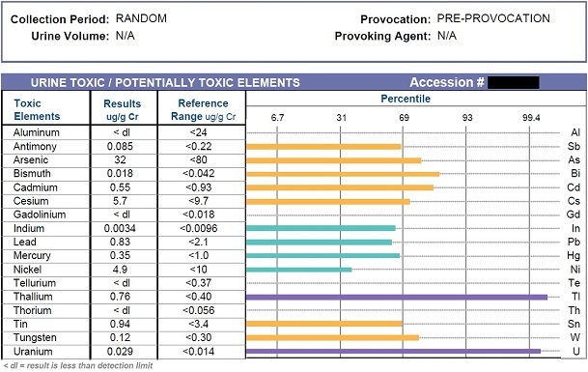Click the Tl symbol beside the chart
Viewport: 588px width, 372px height.
pos(576,297)
